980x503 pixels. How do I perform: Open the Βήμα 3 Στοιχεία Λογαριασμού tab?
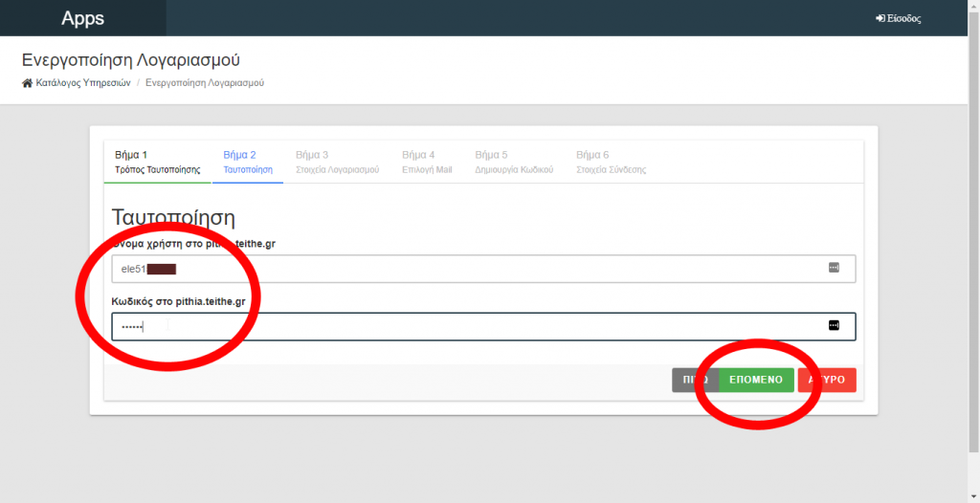[337, 162]
